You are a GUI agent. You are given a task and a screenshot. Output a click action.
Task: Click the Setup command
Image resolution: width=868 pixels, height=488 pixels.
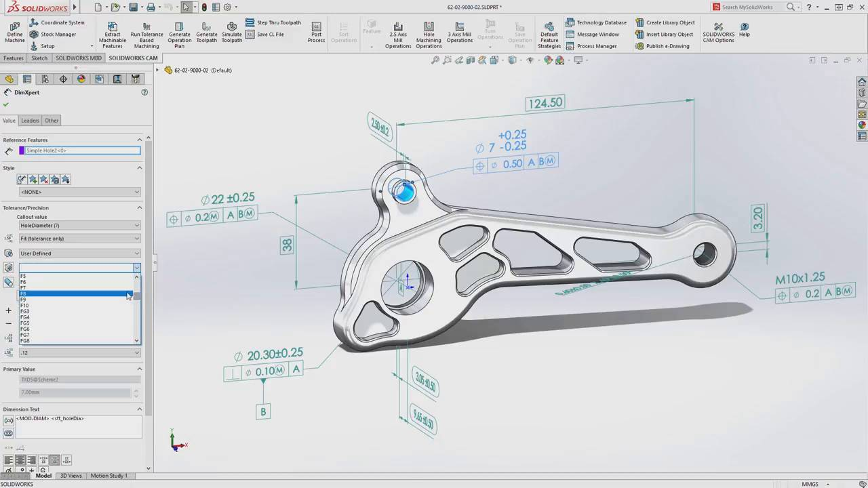(x=42, y=46)
